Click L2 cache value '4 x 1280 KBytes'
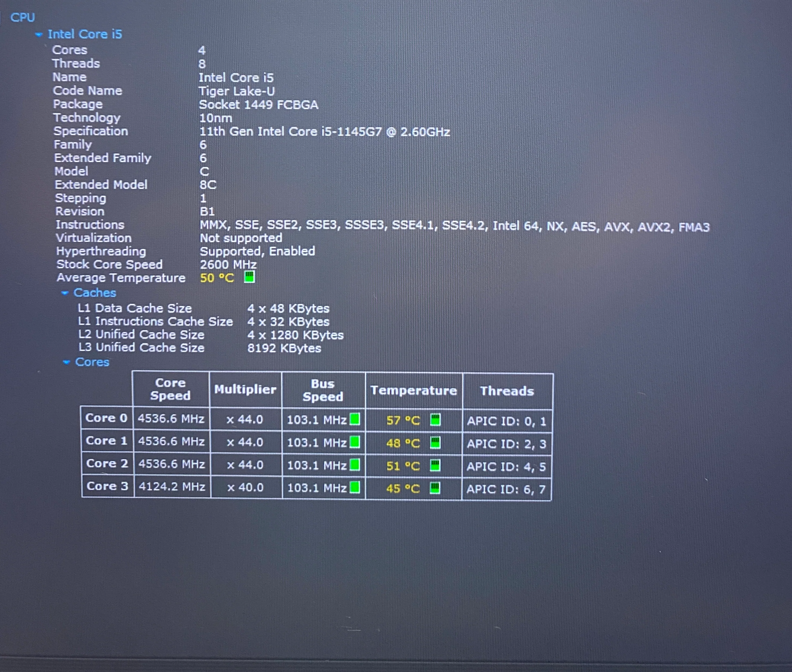The height and width of the screenshot is (672, 792). (295, 335)
